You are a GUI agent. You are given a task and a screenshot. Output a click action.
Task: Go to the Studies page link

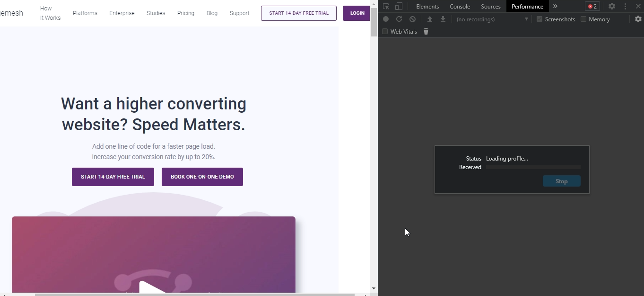click(156, 13)
